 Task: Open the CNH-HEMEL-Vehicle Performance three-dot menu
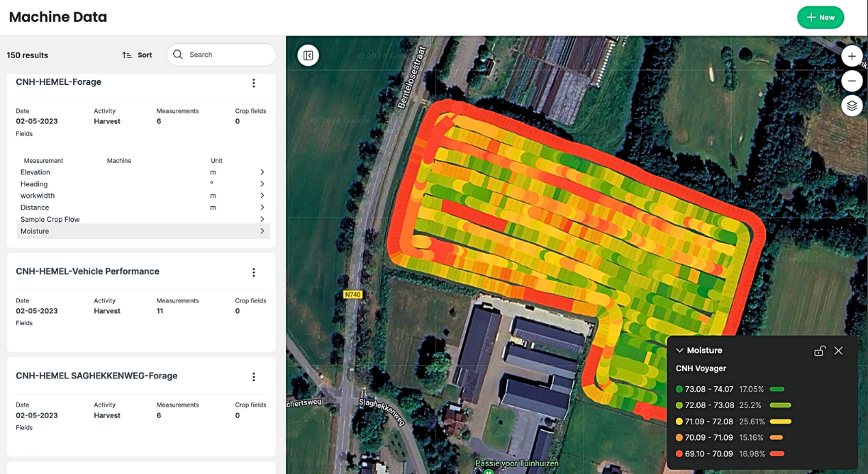[254, 271]
